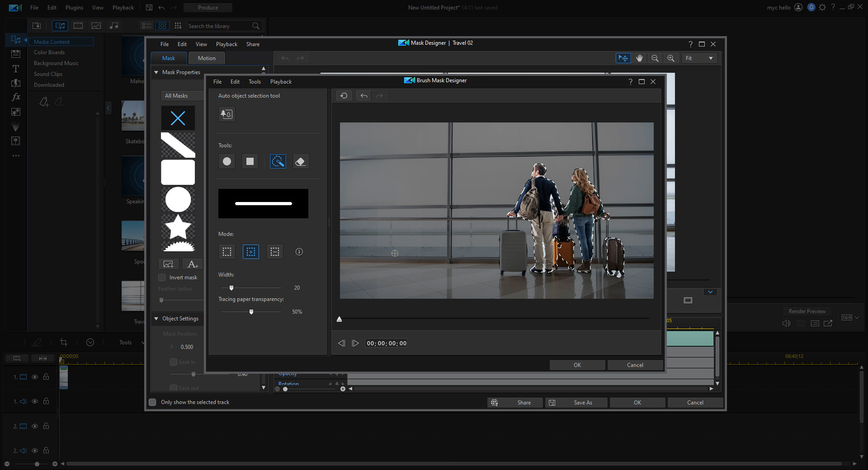Open the All Masks filter dropdown
Viewport: 868px width, 470px height.
click(180, 95)
